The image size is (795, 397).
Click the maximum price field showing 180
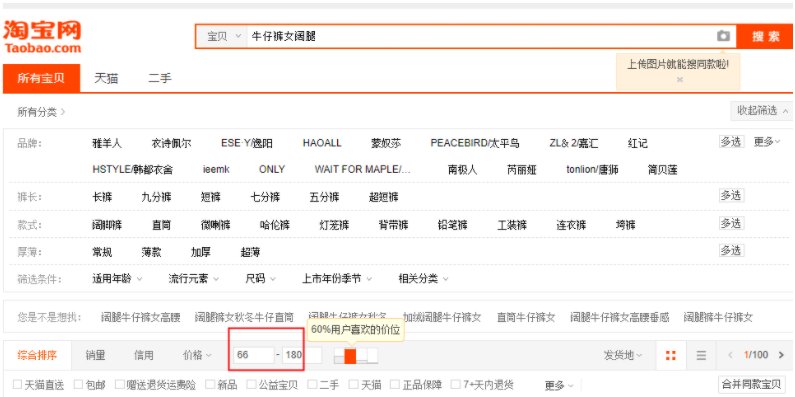(x=302, y=355)
